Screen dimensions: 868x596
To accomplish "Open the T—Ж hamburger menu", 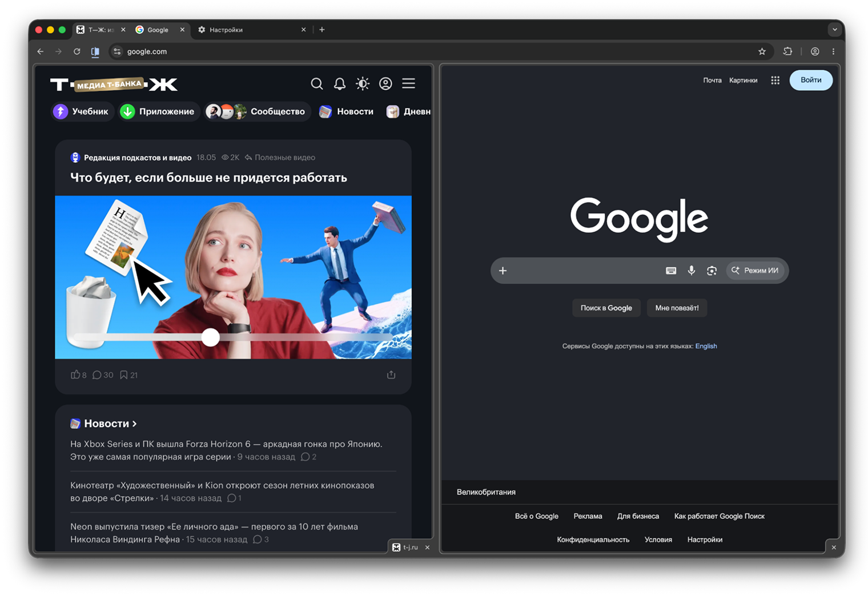I will pyautogui.click(x=408, y=84).
